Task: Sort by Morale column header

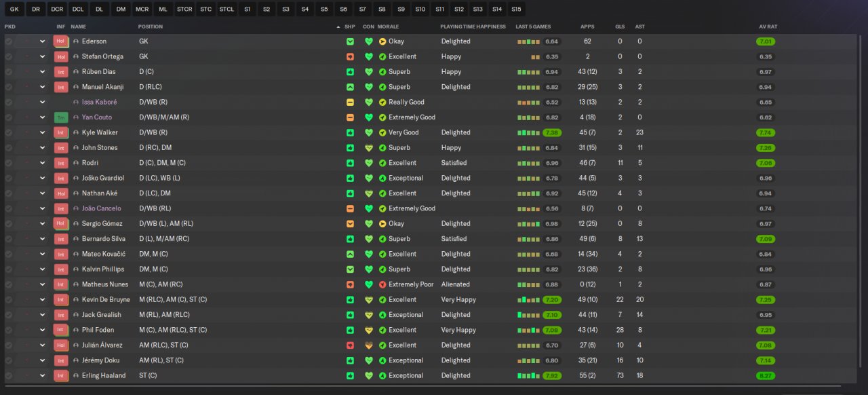Action: coord(388,26)
